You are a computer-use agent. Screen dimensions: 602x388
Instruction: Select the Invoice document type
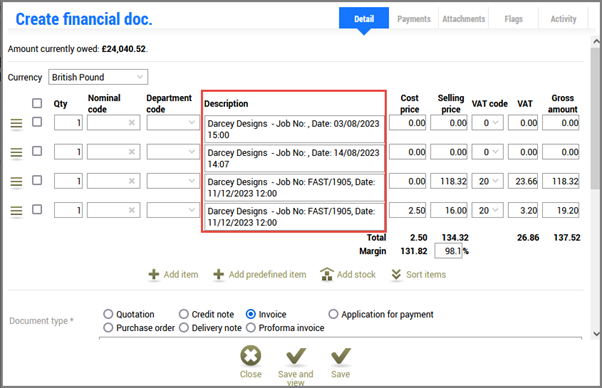251,314
